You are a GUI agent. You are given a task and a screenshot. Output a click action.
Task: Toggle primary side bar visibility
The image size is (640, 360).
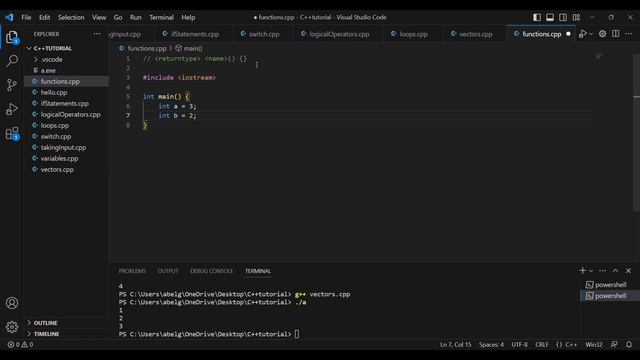pos(537,17)
